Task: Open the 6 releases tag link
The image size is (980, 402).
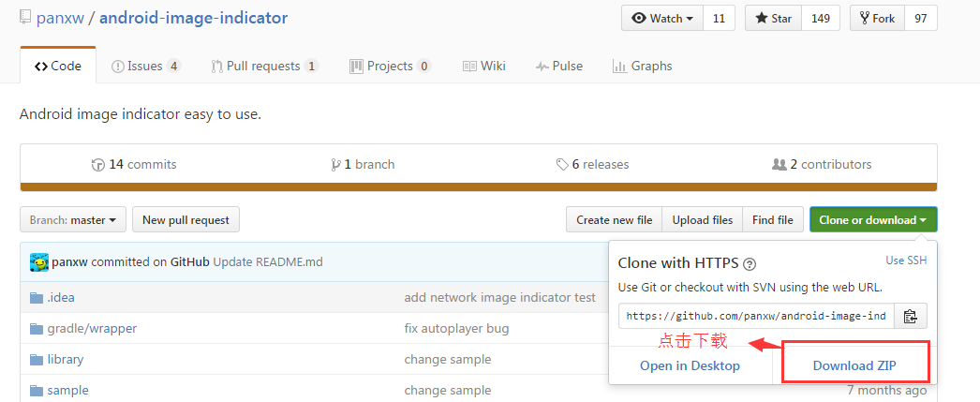Action: tap(593, 164)
